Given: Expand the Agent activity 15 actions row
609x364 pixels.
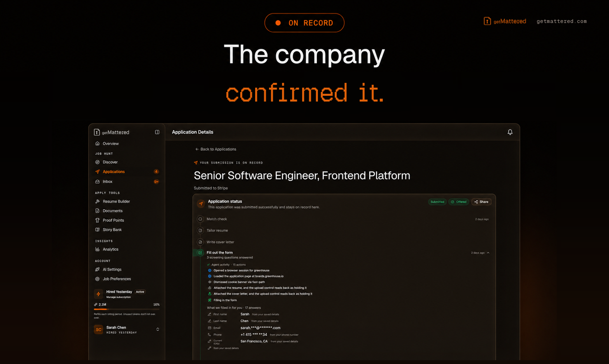Looking at the screenshot, I should (x=225, y=264).
